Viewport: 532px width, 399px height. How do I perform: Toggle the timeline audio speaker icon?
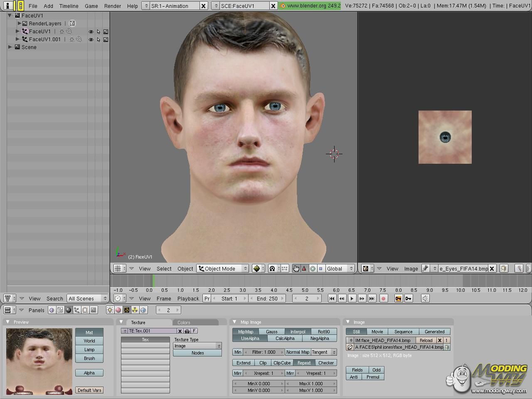(x=425, y=298)
